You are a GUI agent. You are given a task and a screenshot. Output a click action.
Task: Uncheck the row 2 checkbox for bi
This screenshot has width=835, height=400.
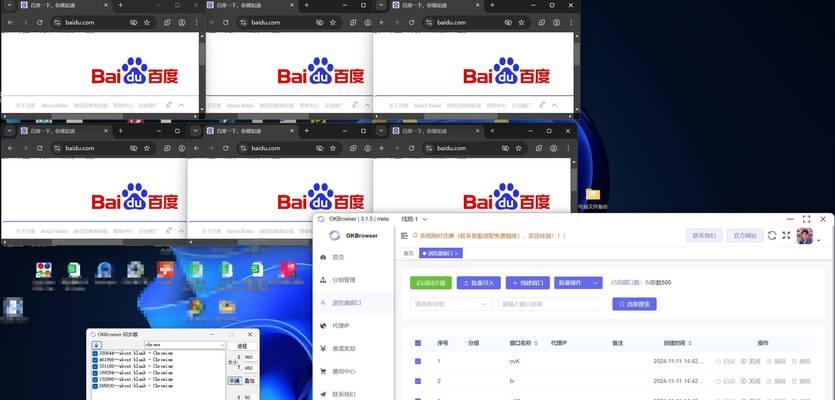pos(418,381)
